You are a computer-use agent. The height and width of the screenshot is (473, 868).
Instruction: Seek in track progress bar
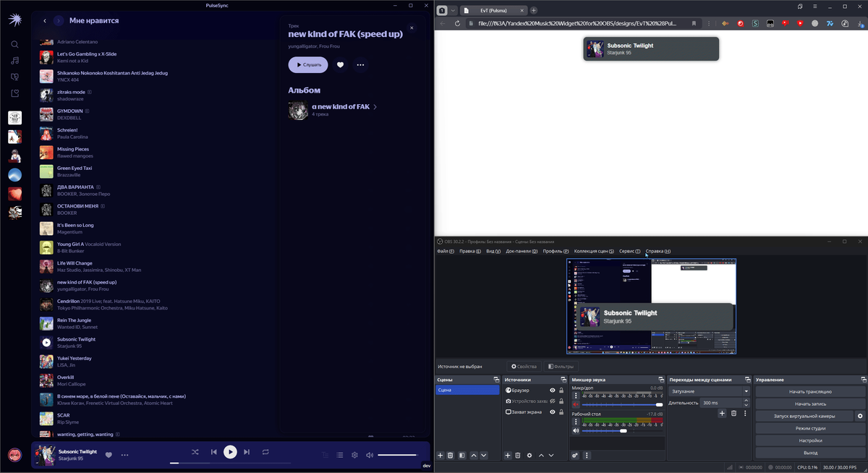(x=230, y=463)
